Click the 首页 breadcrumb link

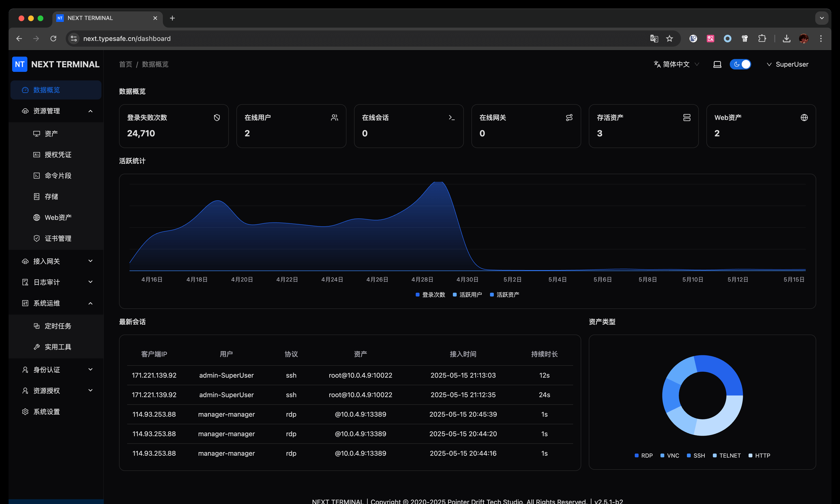point(125,64)
